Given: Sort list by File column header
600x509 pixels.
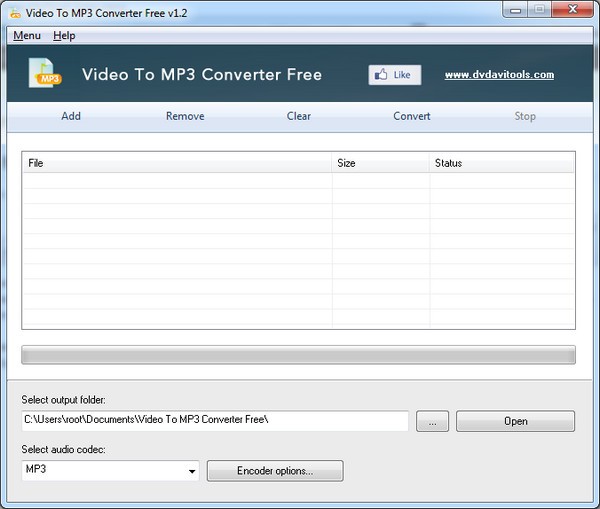Looking at the screenshot, I should pos(177,163).
